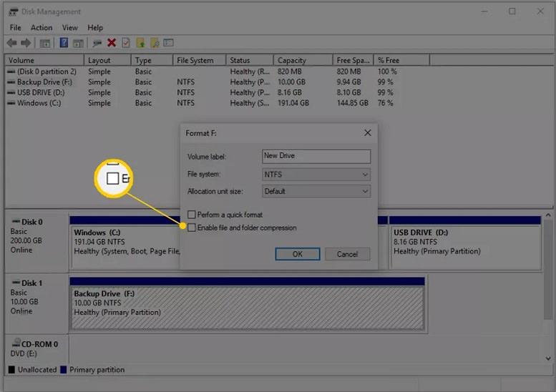Click the red X delete icon
Viewport: 556px width, 392px height.
click(x=112, y=43)
